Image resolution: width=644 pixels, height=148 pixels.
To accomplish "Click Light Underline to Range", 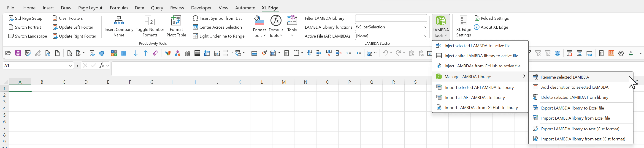I will pyautogui.click(x=219, y=36).
